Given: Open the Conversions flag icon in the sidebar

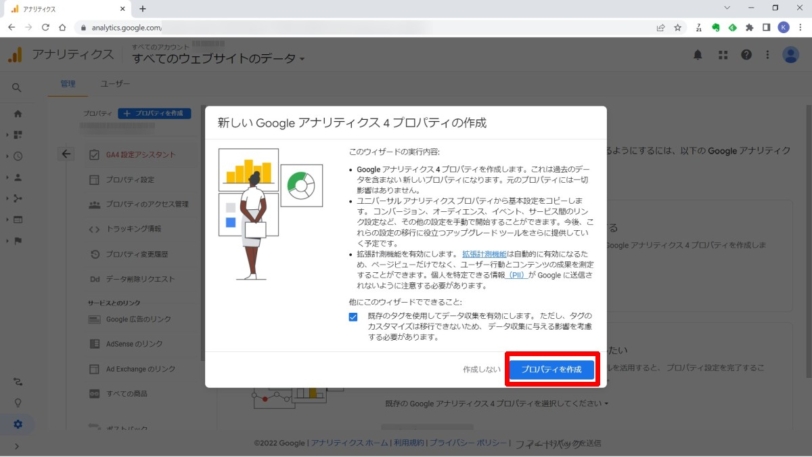Looking at the screenshot, I should point(18,241).
